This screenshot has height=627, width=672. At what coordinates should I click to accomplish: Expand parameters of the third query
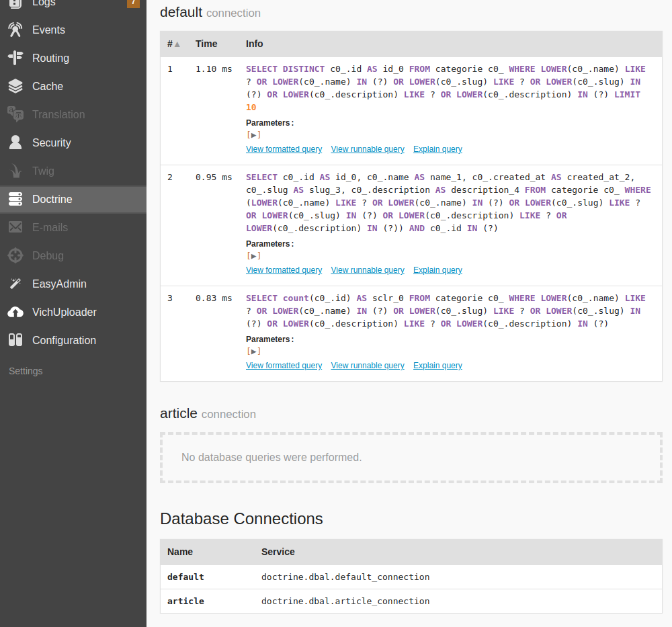253,351
